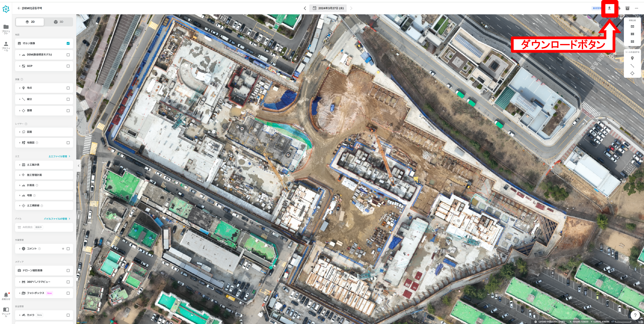This screenshot has width=644, height=324.
Task: Switch to the 2D view tab
Action: tap(30, 22)
